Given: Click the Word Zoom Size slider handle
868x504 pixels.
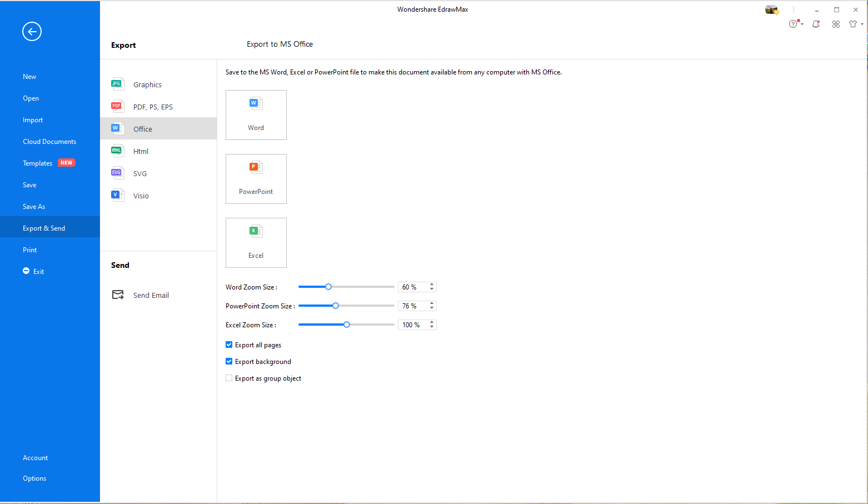Looking at the screenshot, I should pyautogui.click(x=328, y=287).
